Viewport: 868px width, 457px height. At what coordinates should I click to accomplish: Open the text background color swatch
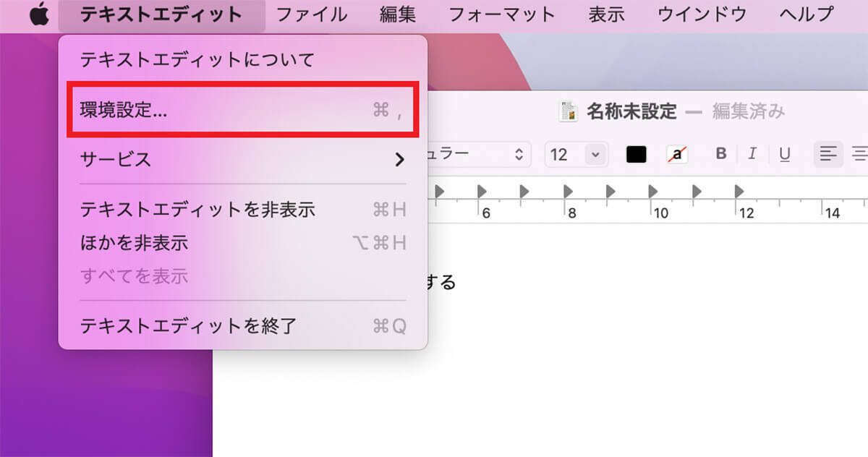point(677,154)
